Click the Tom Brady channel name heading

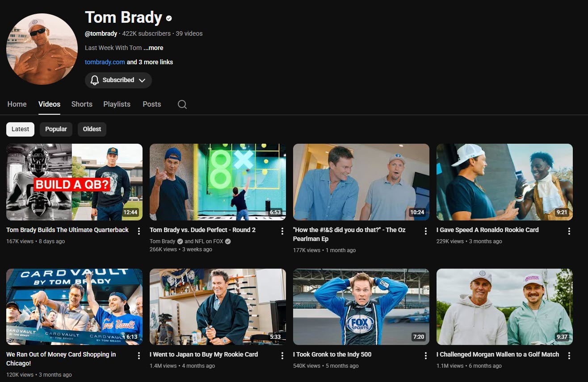pyautogui.click(x=124, y=17)
